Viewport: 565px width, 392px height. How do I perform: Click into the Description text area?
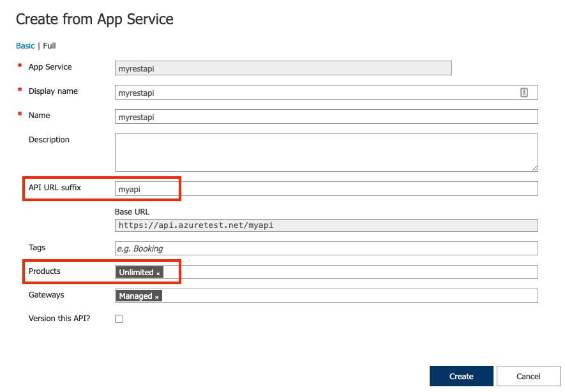[x=326, y=153]
